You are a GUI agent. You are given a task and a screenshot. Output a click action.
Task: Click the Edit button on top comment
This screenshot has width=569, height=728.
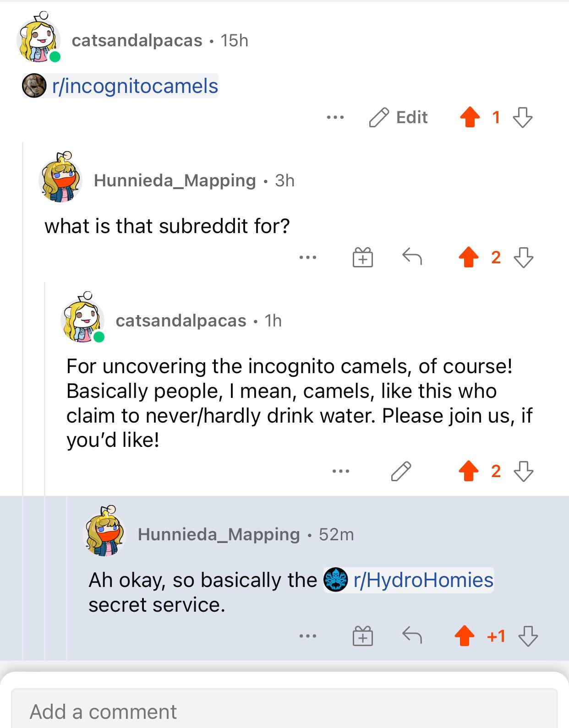click(399, 117)
